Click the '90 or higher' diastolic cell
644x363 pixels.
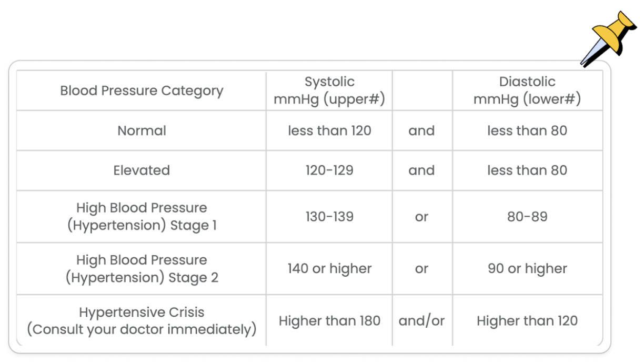click(x=527, y=268)
